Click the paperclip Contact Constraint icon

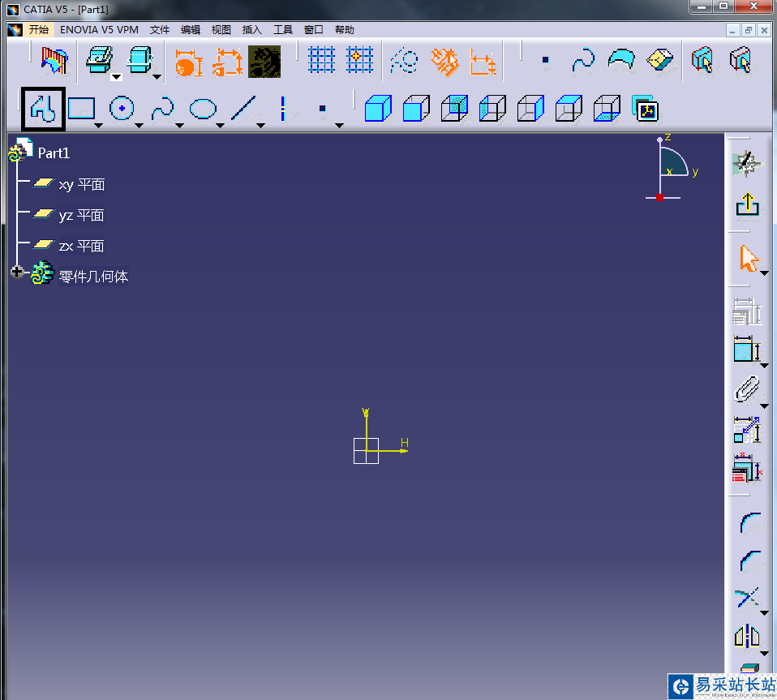(747, 389)
